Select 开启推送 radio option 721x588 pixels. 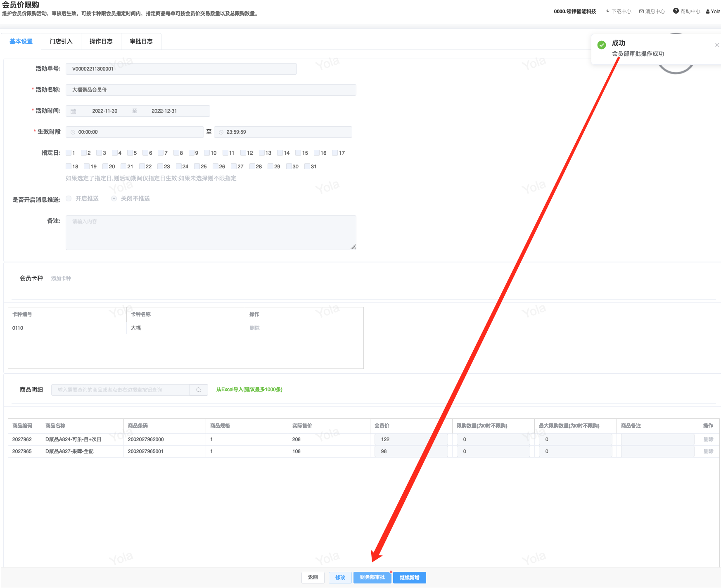click(69, 198)
